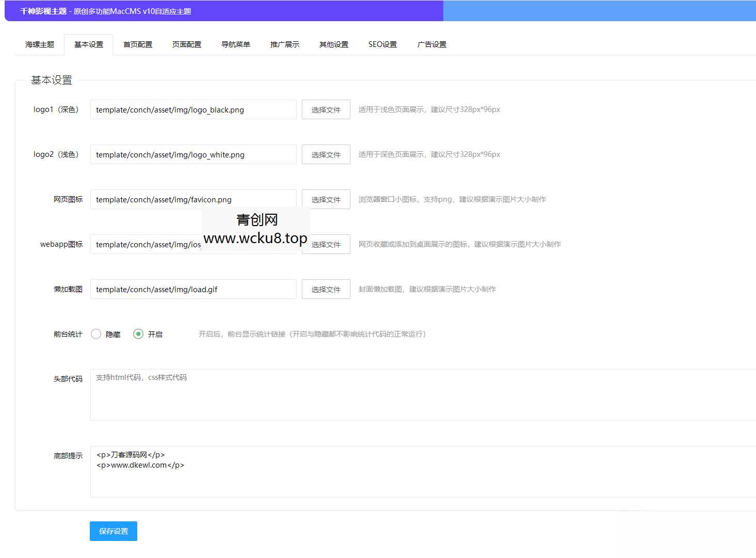
Task: Choose file for 网页图标 favicon
Action: [326, 199]
